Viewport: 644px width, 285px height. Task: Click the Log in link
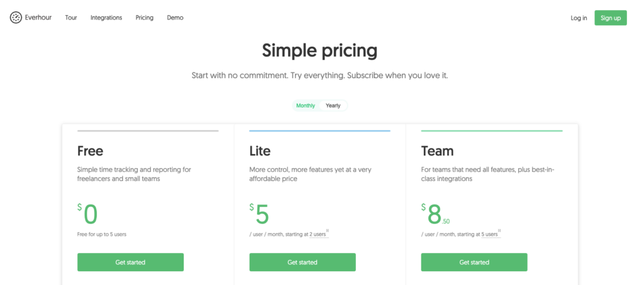[579, 18]
